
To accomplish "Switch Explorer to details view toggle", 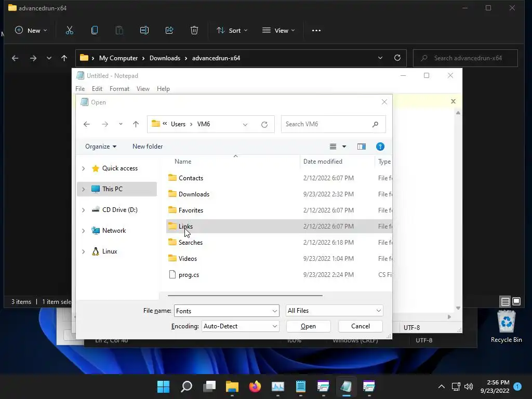I will [505, 301].
